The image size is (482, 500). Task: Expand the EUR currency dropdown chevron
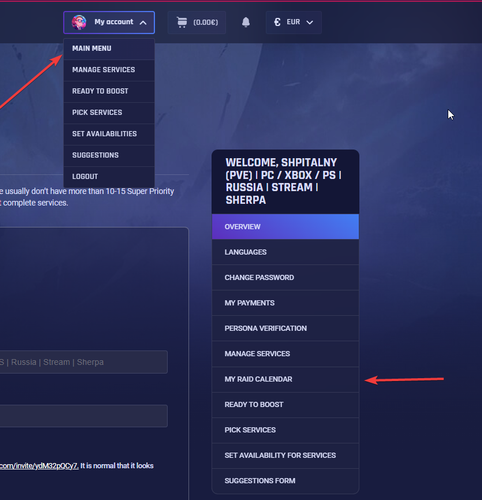coord(310,23)
